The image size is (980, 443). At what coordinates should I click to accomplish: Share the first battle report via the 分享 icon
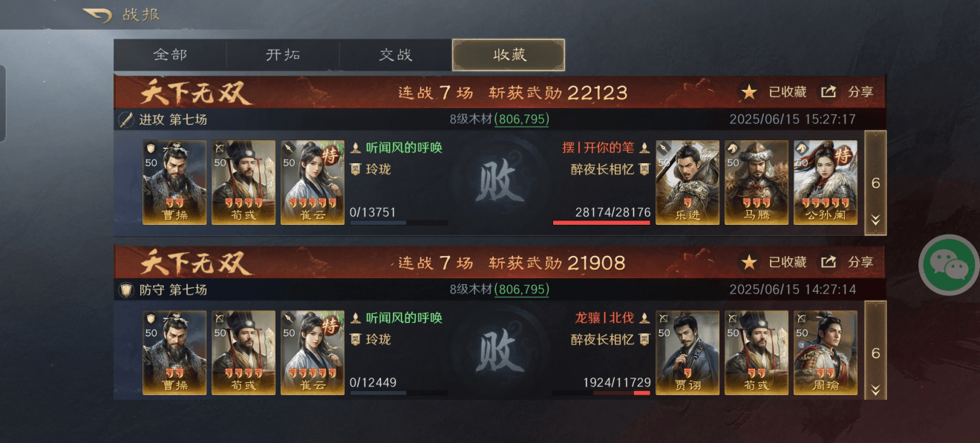829,92
